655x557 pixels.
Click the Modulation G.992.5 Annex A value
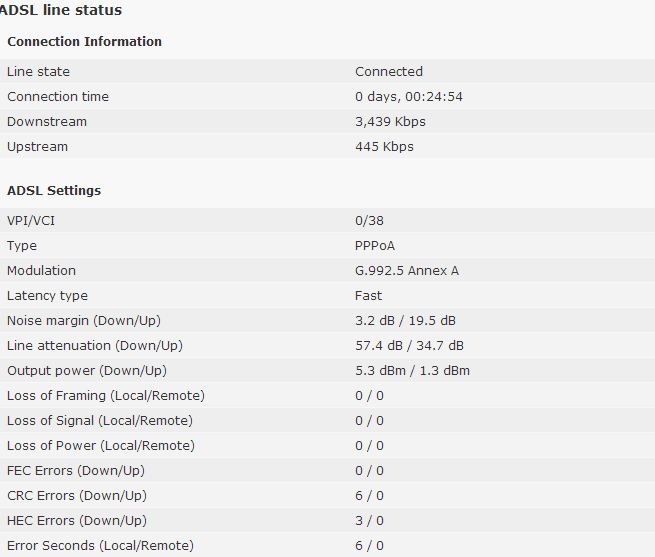point(407,270)
